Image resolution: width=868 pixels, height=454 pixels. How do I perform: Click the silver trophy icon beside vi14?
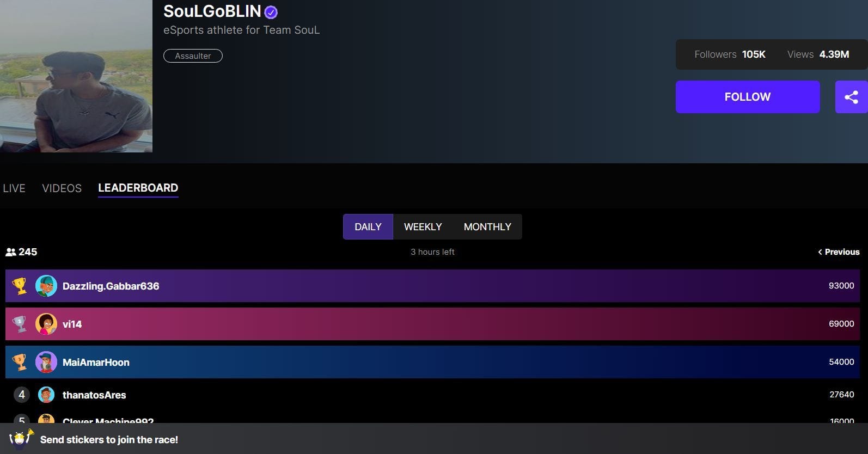pos(20,324)
